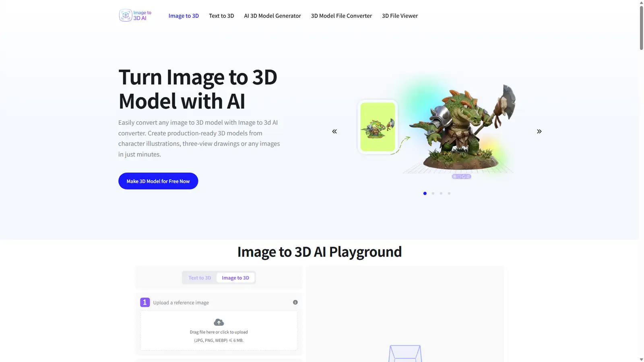This screenshot has height=362, width=644.
Task: Click the small viewer control pill under model
Action: coord(461,177)
